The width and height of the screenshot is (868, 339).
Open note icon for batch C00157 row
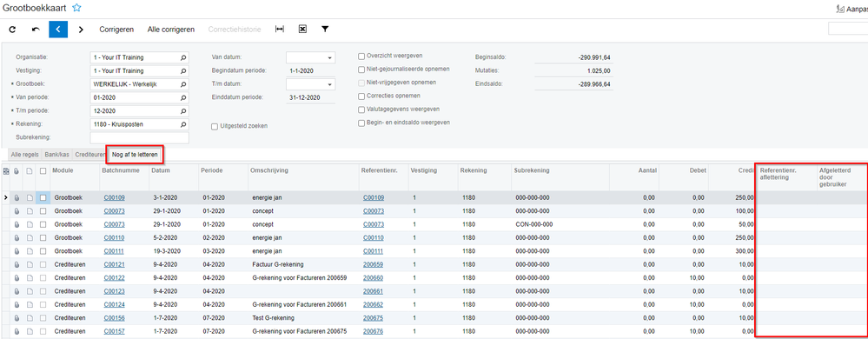(30, 331)
